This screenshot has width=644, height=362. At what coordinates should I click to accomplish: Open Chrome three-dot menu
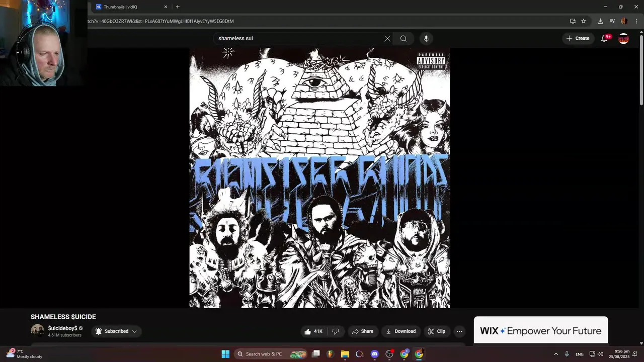[x=636, y=21]
